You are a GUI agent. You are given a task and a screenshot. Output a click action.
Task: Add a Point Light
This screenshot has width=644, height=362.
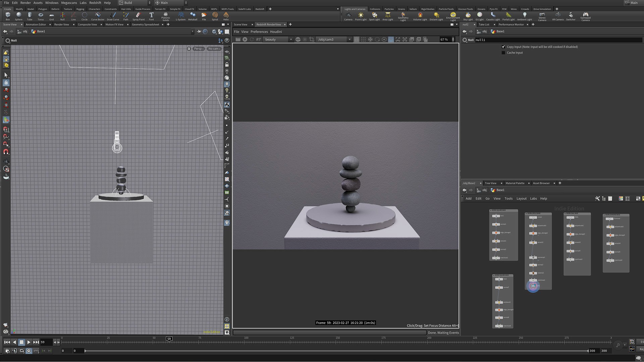click(x=361, y=16)
